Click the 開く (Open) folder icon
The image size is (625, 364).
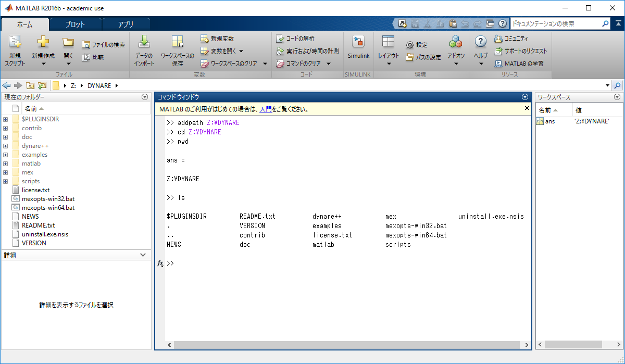click(x=68, y=42)
